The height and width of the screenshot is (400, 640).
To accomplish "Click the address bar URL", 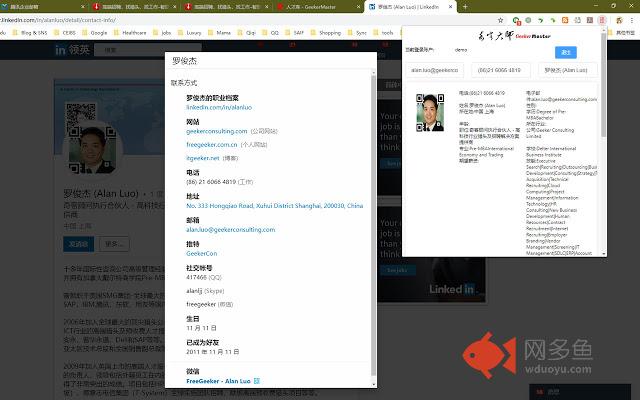I will coord(58,20).
